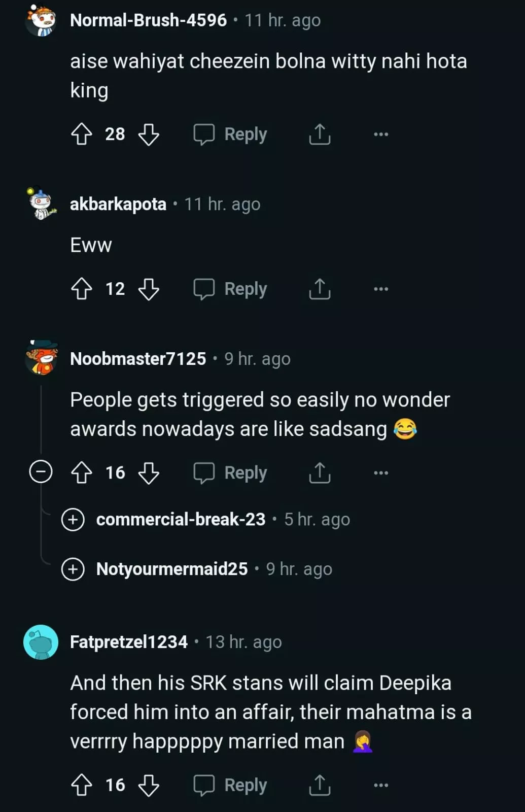Share Normal-Brush-4596's comment
Screen dimensions: 525x812
coord(320,134)
